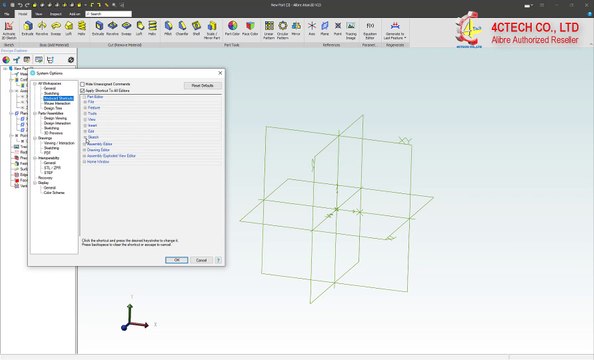Open the Face Color tool
594x360 pixels.
pyautogui.click(x=250, y=28)
